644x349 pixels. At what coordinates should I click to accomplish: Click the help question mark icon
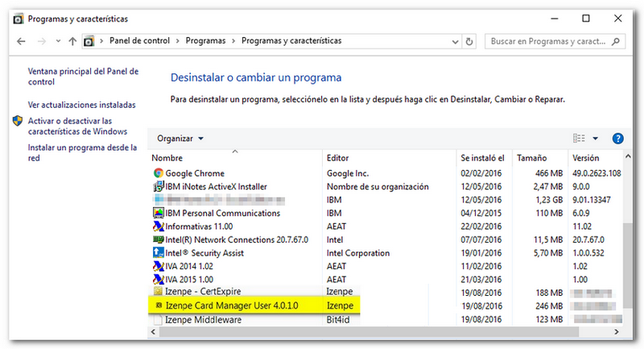coord(618,139)
